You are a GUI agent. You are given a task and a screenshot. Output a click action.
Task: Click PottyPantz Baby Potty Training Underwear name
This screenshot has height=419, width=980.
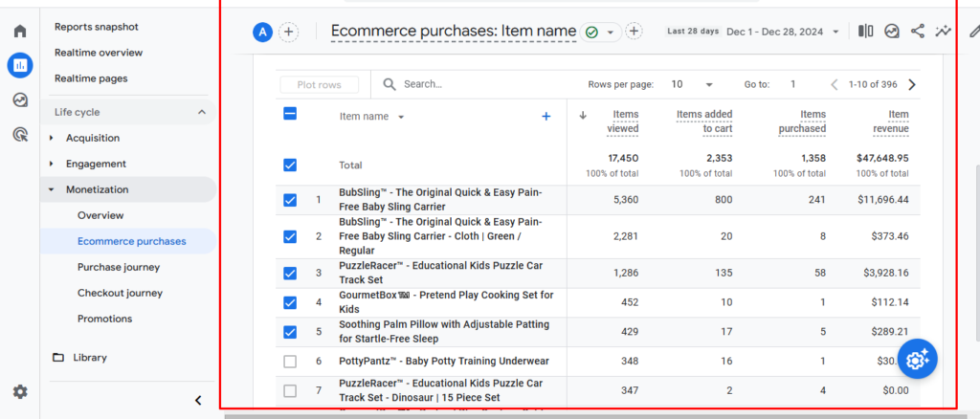(x=444, y=361)
